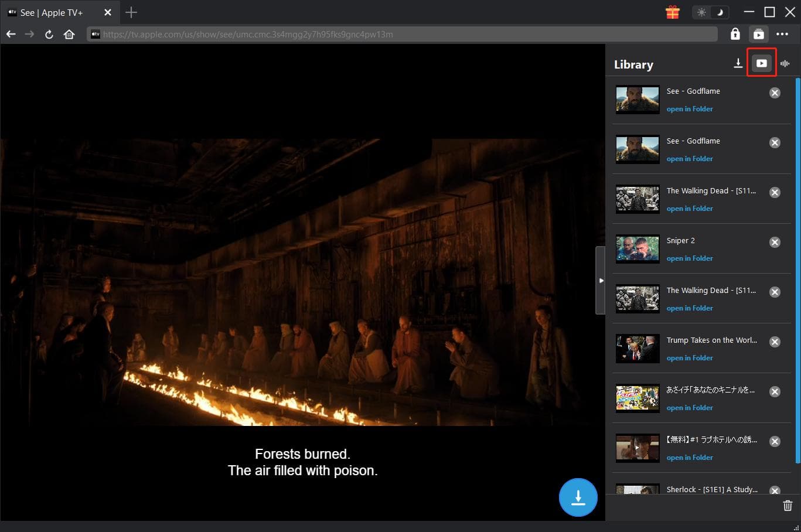
Task: Start a download with the floating blue button
Action: 578,497
